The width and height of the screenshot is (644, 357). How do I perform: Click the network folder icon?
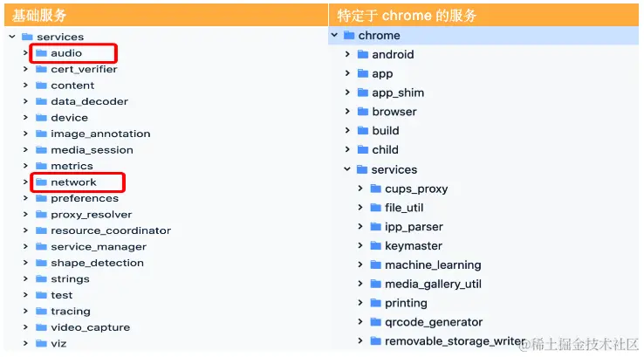(41, 182)
